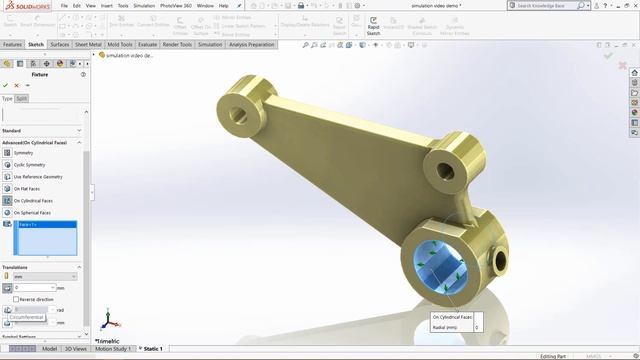
Task: Accept the Fixture with the green checkmark
Action: tap(5, 85)
